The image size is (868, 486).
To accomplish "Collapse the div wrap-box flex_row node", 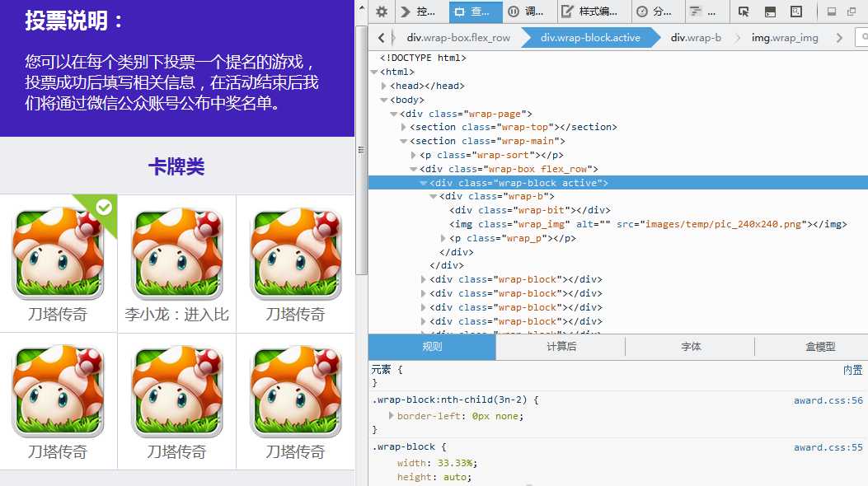I will click(414, 169).
